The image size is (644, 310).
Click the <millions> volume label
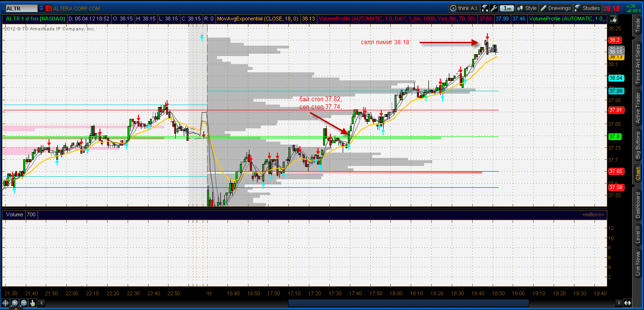coord(593,215)
